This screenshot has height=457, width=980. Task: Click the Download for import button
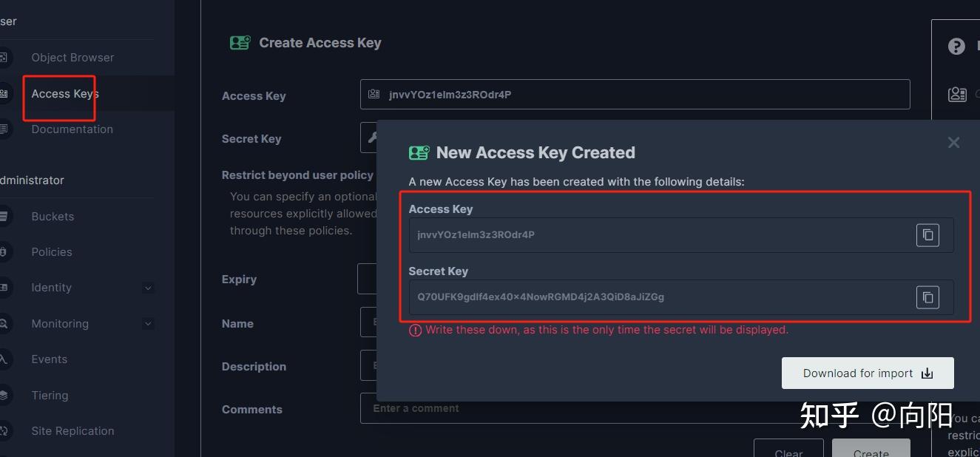[x=867, y=373]
